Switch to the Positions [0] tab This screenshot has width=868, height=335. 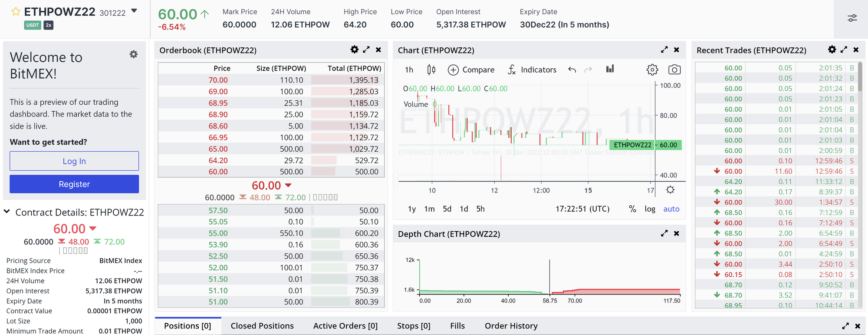(187, 326)
